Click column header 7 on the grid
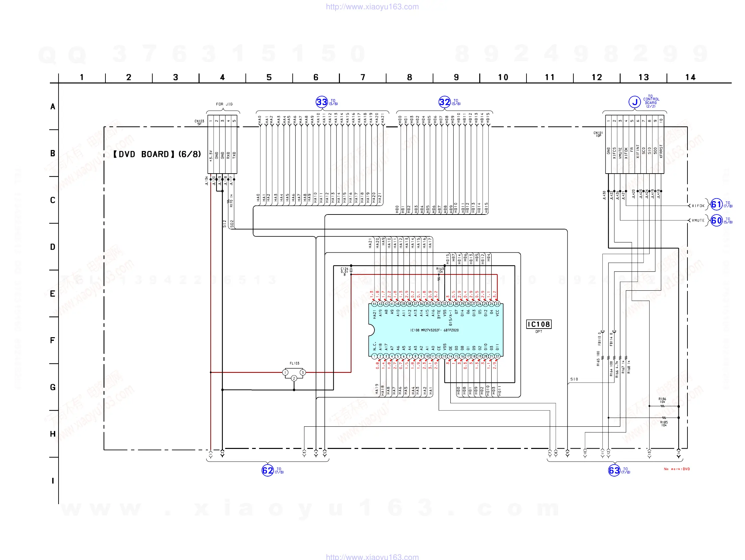745x560 pixels. pyautogui.click(x=363, y=77)
